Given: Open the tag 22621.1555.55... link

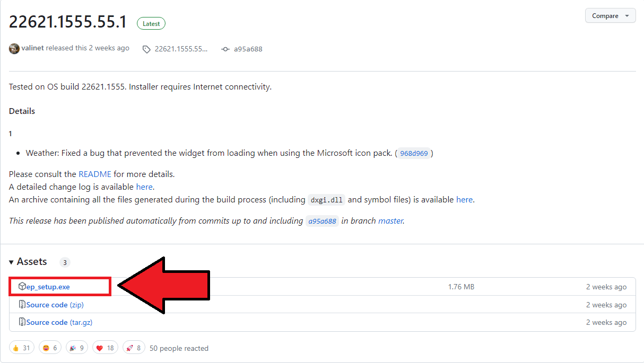Looking at the screenshot, I should click(181, 49).
